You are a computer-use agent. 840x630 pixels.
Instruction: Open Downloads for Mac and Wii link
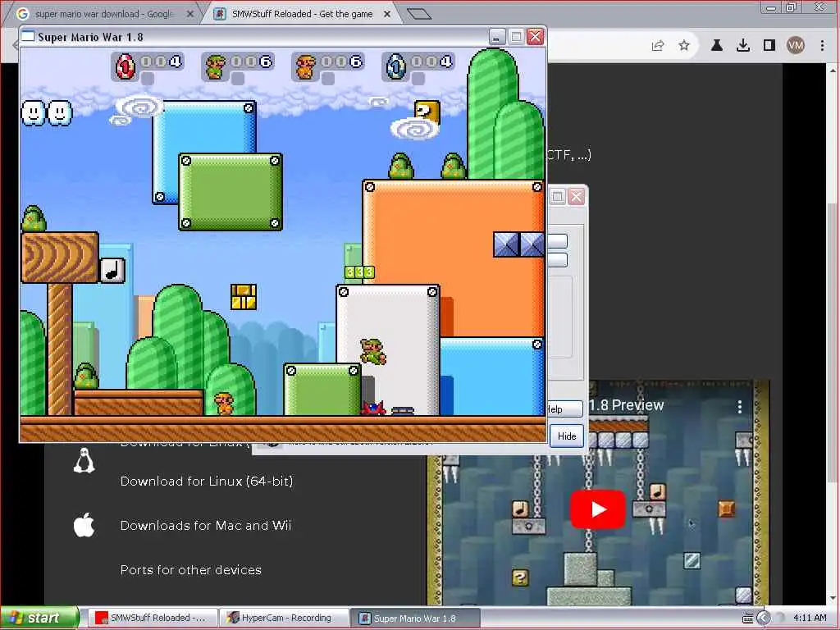[206, 526]
